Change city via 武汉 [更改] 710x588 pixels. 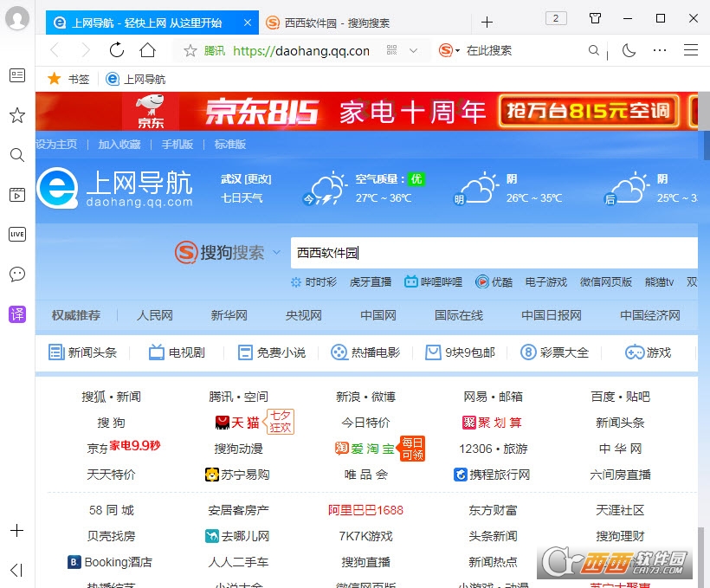point(245,179)
